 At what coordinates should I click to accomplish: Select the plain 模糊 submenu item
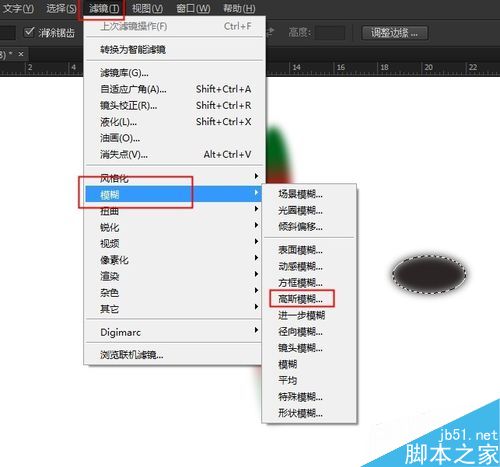tap(309, 364)
